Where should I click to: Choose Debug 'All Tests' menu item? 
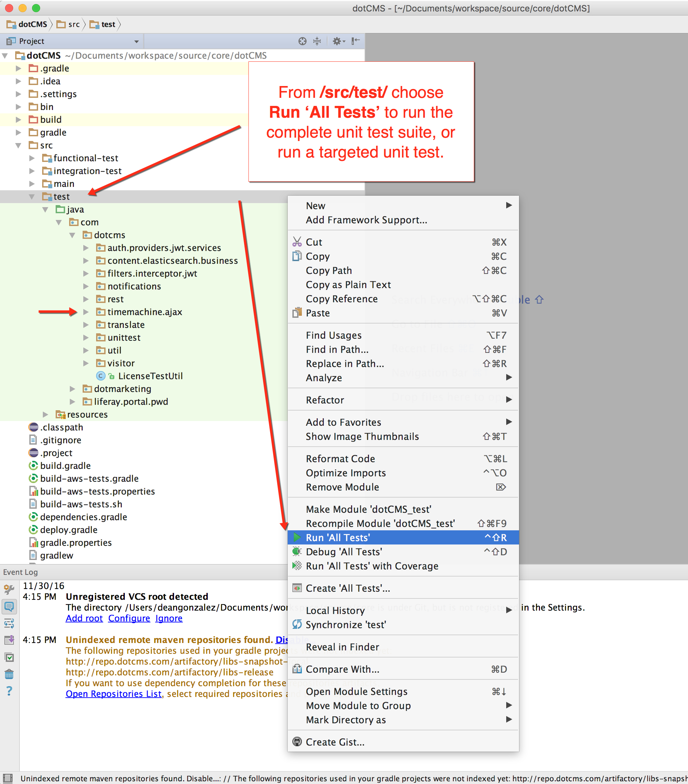coord(403,552)
